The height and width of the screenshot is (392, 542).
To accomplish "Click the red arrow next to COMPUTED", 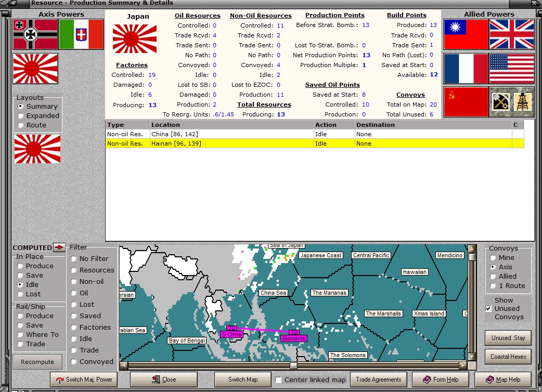I will (x=59, y=247).
